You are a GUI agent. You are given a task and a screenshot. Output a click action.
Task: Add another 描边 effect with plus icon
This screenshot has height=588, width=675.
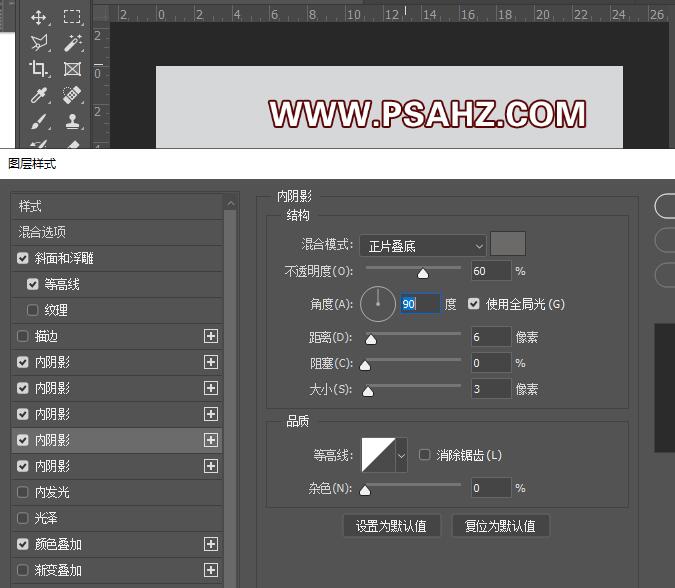coord(211,336)
